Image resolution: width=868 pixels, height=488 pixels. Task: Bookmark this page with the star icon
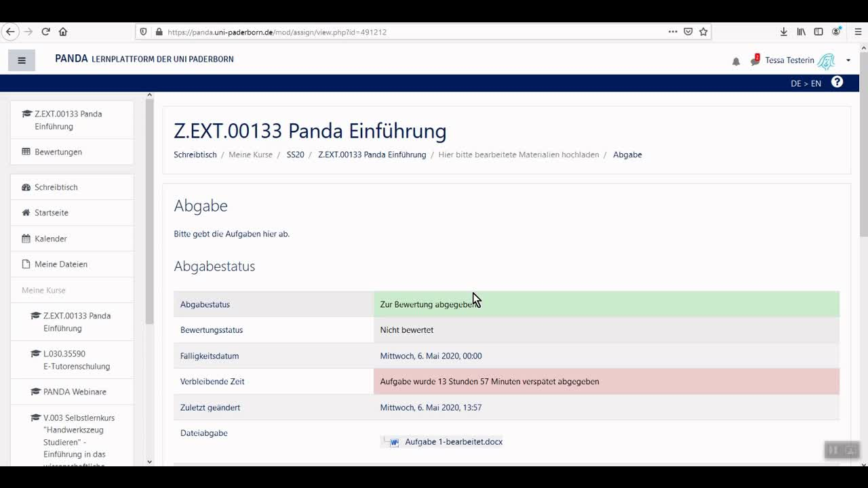coord(703,31)
